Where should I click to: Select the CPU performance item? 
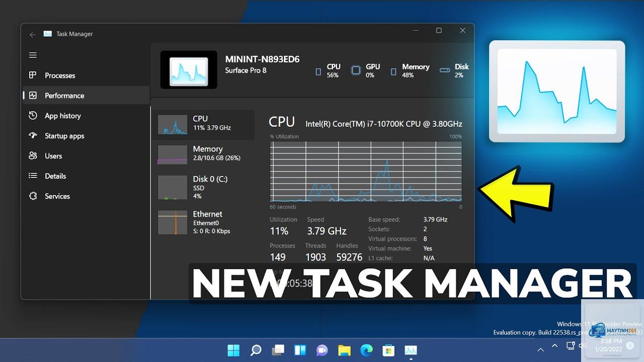coord(204,124)
